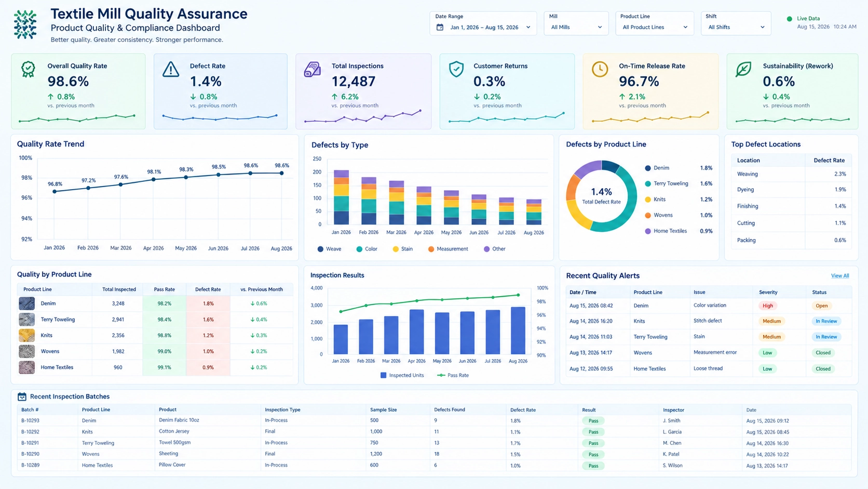
Task: Toggle the Weave legend item
Action: (329, 249)
